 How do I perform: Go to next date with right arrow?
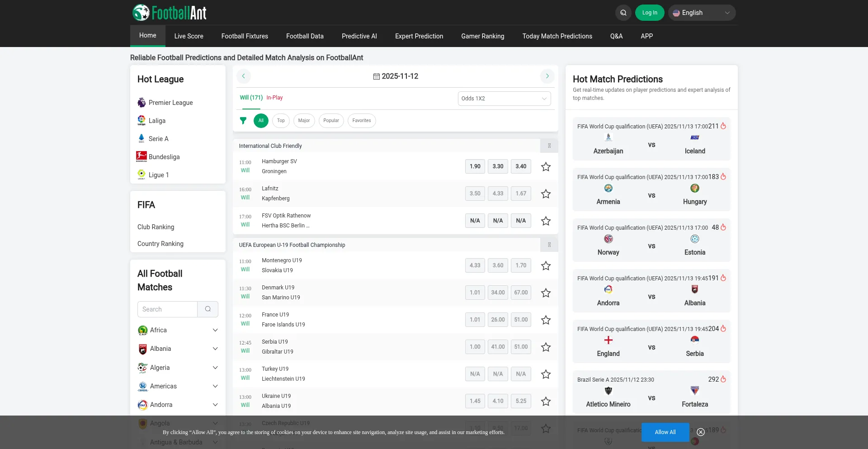[x=547, y=76]
